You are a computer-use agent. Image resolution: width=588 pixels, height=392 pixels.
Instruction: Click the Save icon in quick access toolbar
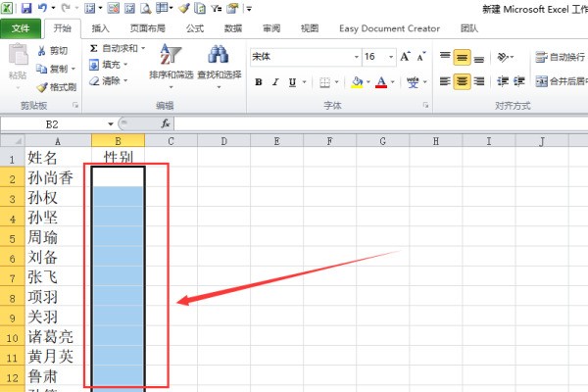point(27,8)
